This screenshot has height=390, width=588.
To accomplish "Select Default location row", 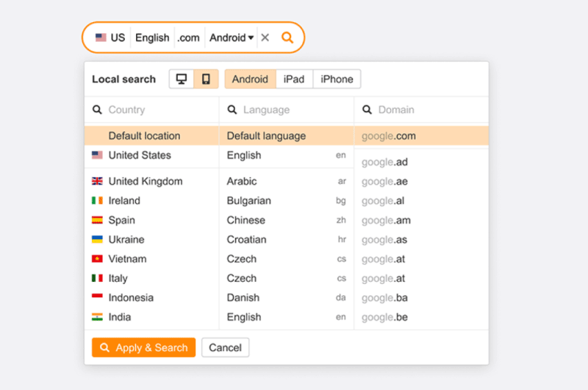I will (151, 135).
